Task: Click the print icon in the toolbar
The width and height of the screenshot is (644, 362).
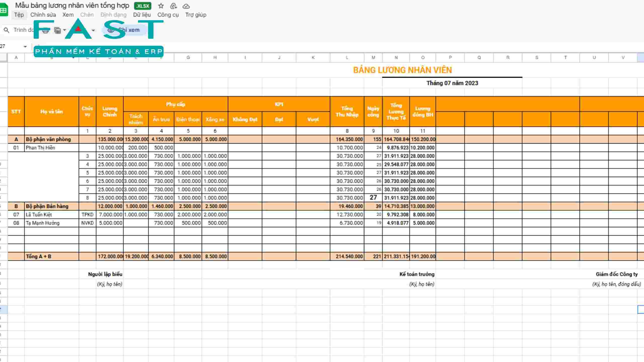Action: pyautogui.click(x=46, y=30)
